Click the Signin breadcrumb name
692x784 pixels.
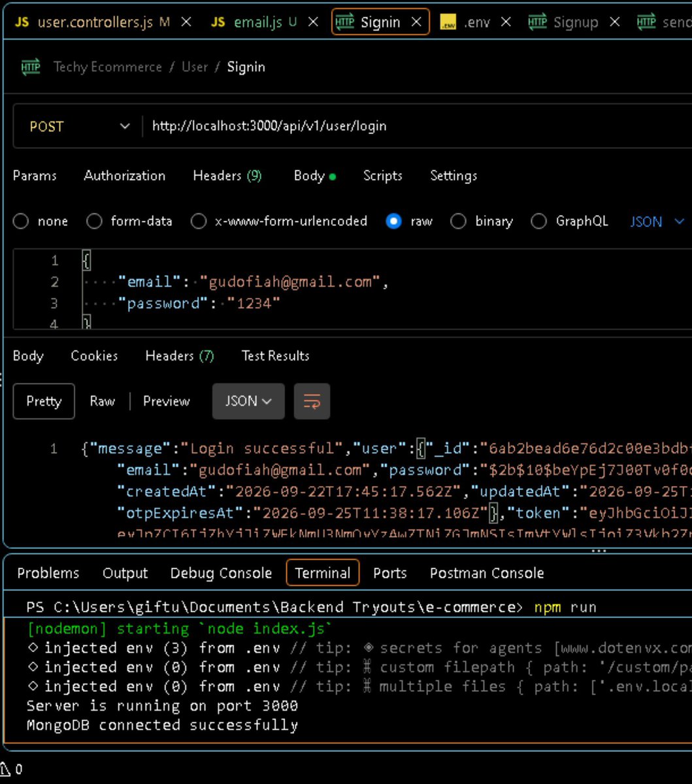(x=246, y=67)
